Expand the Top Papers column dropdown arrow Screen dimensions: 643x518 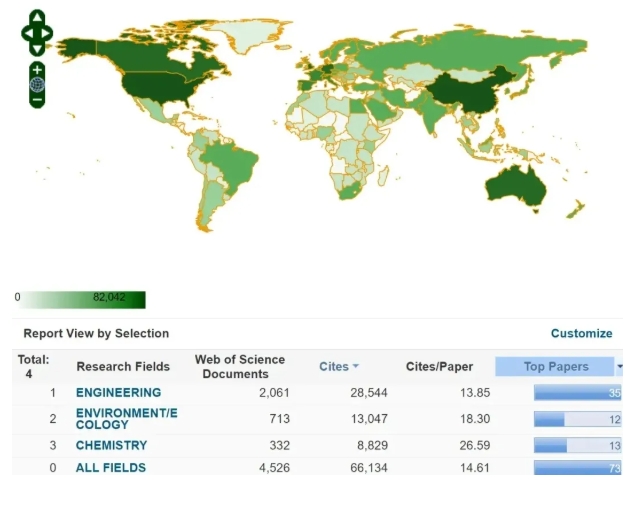[x=620, y=367]
